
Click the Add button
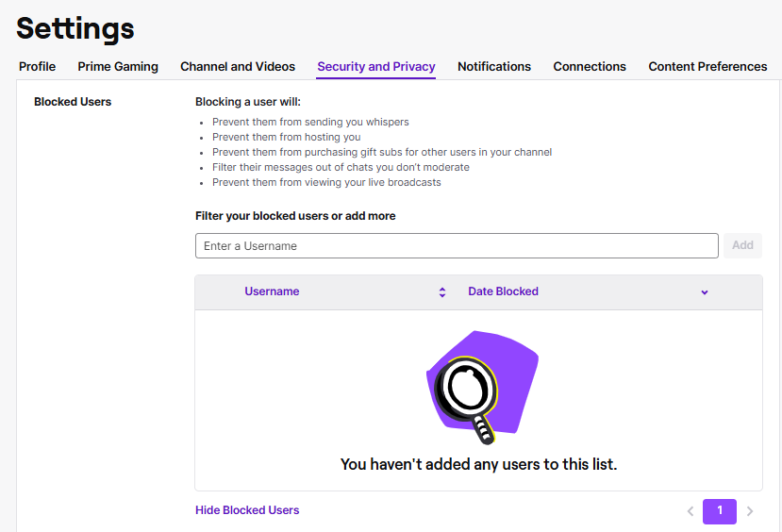pos(742,245)
